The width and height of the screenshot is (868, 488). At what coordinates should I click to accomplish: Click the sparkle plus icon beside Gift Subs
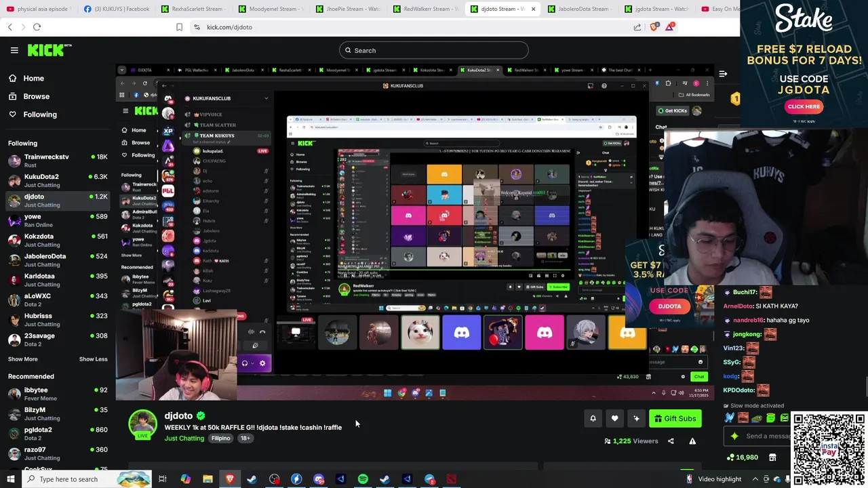point(636,419)
